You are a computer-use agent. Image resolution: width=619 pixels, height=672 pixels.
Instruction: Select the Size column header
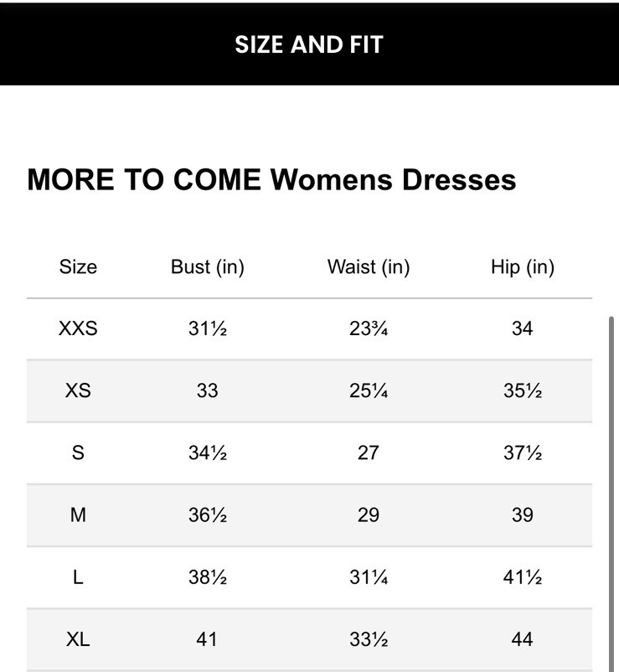(78, 267)
